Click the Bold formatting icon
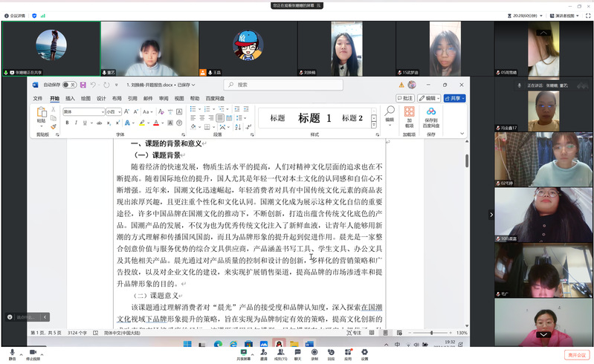The height and width of the screenshot is (364, 594). coord(66,123)
